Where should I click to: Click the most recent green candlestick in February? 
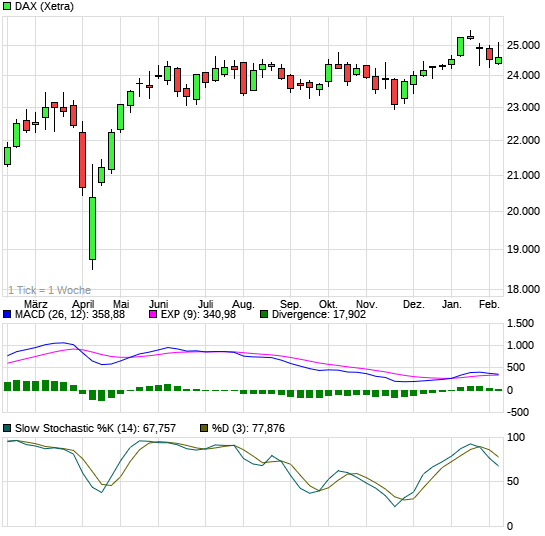pos(498,60)
